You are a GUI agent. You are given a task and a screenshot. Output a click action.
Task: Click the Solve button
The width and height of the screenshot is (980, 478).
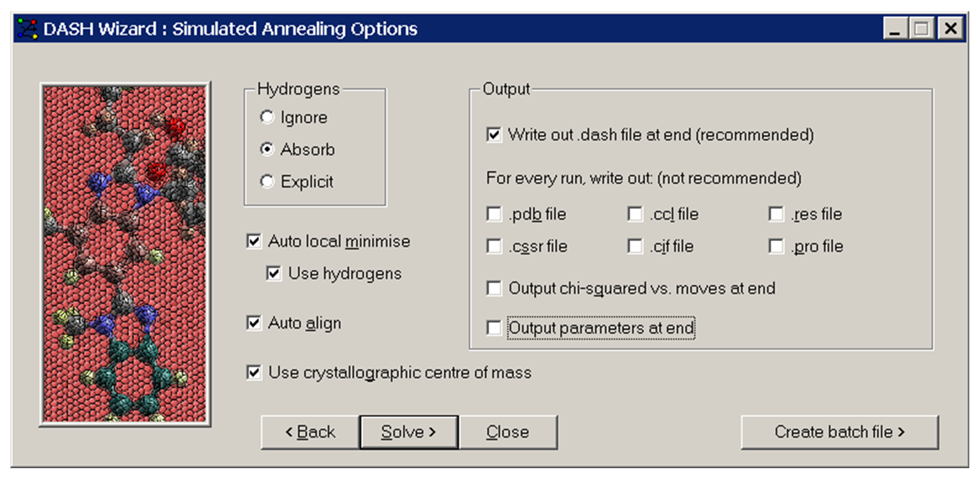409,432
